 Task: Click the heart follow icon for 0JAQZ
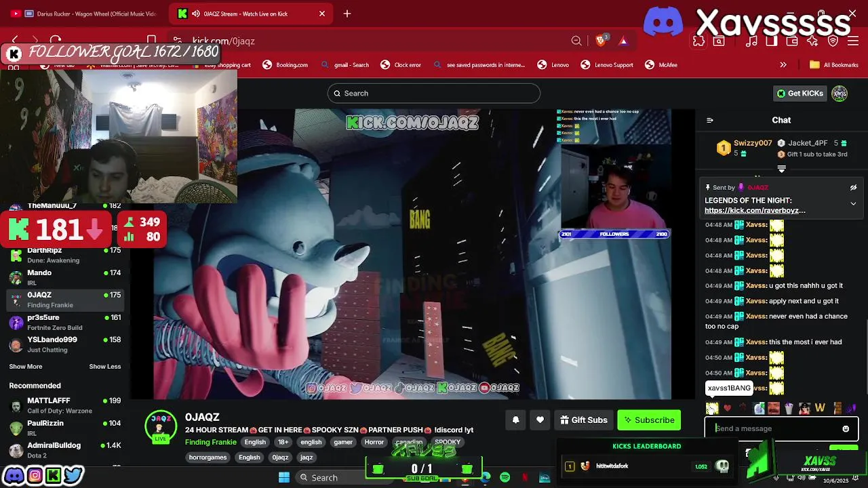[x=540, y=420]
